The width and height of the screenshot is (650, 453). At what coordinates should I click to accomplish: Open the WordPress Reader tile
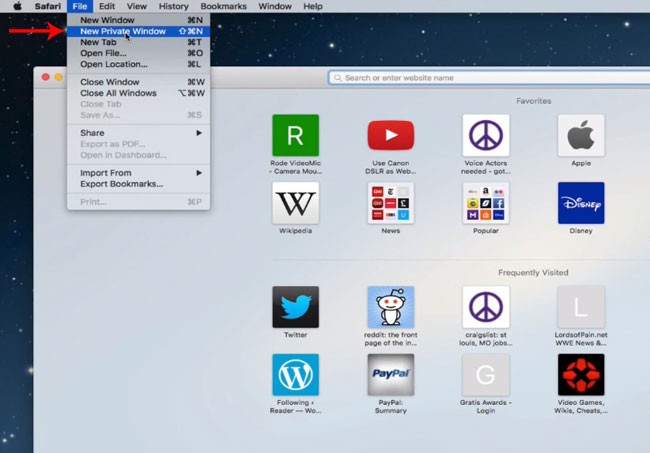[x=295, y=375]
